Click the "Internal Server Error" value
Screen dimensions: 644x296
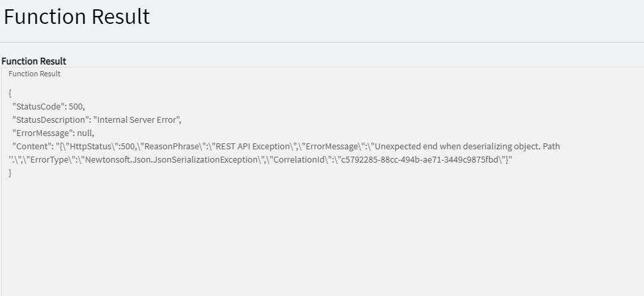point(137,119)
